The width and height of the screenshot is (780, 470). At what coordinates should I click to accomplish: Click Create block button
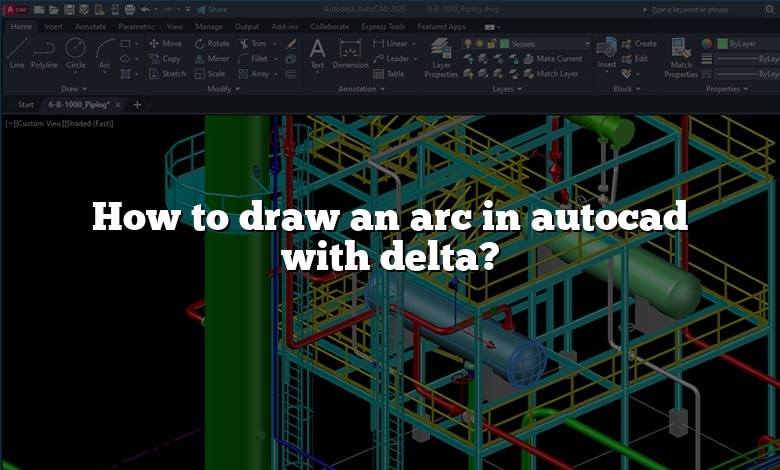point(639,44)
